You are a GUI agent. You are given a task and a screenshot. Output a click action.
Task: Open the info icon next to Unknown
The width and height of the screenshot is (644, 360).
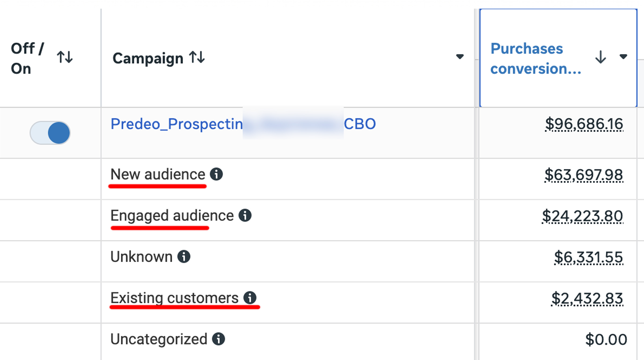[x=184, y=257]
